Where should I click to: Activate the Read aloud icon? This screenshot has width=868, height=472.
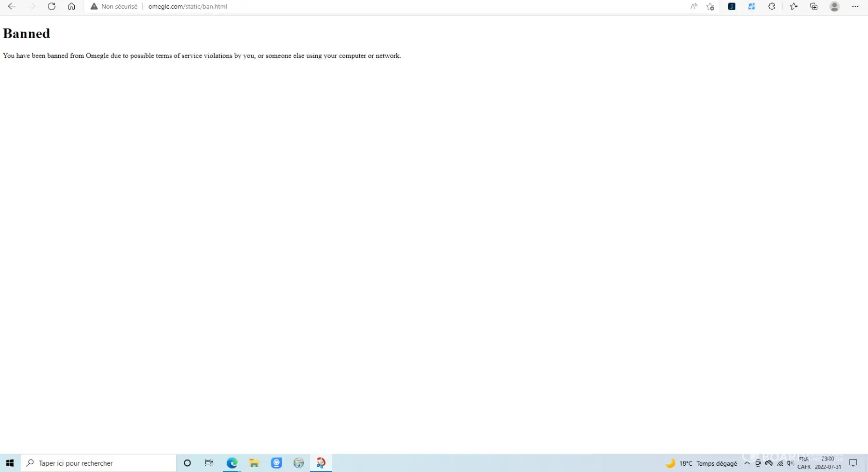(x=694, y=6)
